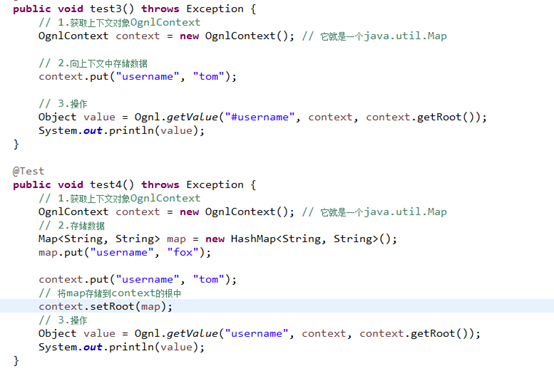Click the closing brace of test4 method

point(16,360)
